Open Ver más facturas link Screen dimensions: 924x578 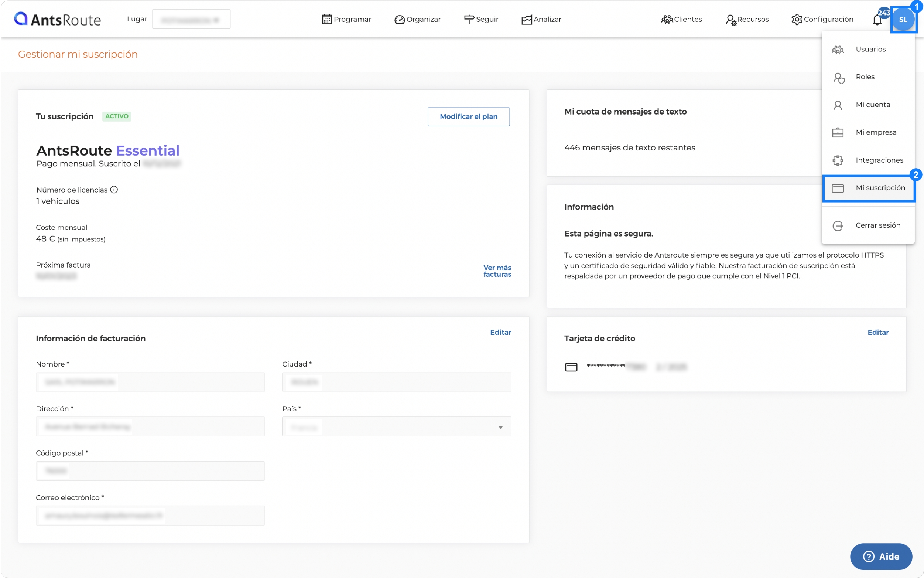click(497, 271)
